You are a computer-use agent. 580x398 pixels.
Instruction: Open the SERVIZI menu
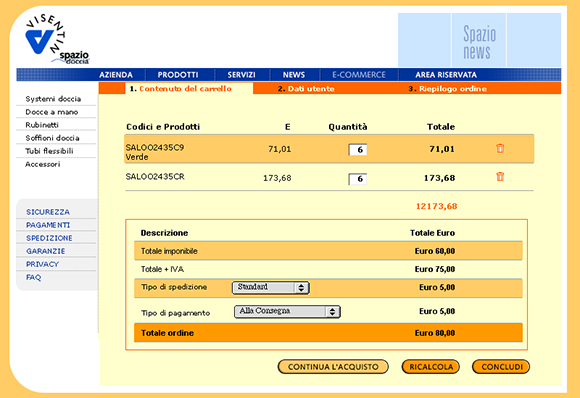click(242, 75)
